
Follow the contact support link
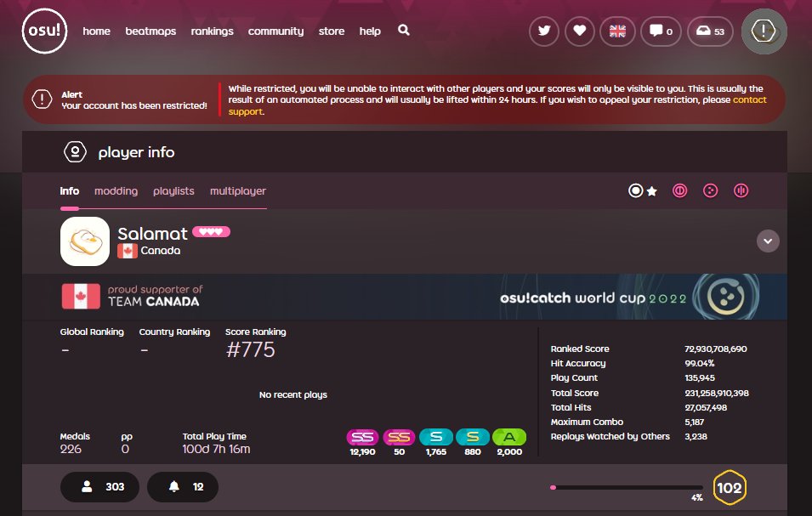click(749, 100)
